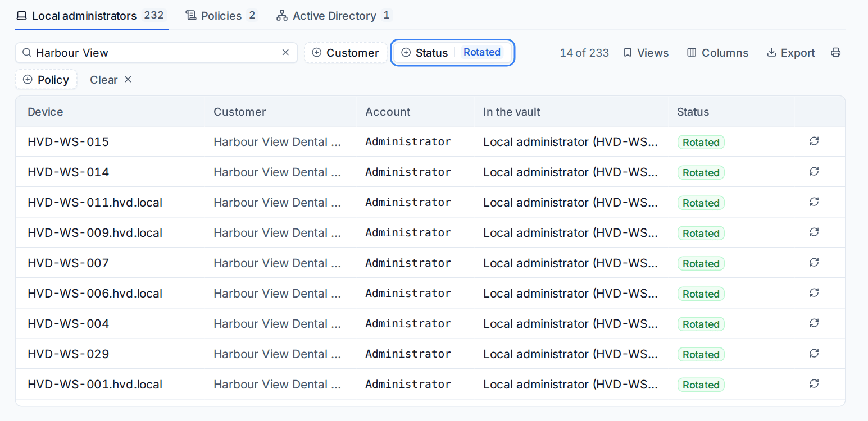Click rotate icon for HVD-WS-006.hvd.local
Screen dimensions: 868x421
[814, 293]
